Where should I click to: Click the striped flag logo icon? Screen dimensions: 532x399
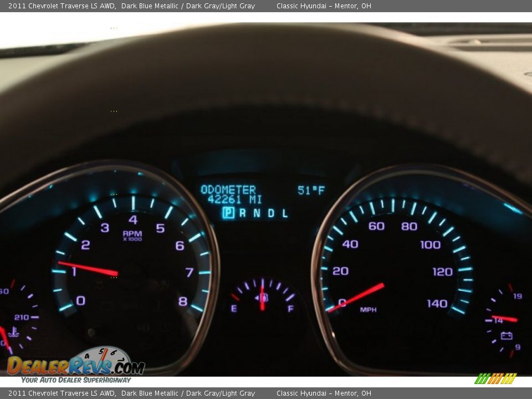click(495, 378)
